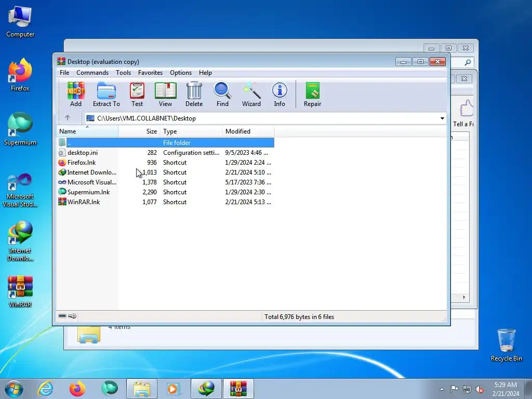
Task: Select Supermium desktop shortcut
Action: [20, 129]
